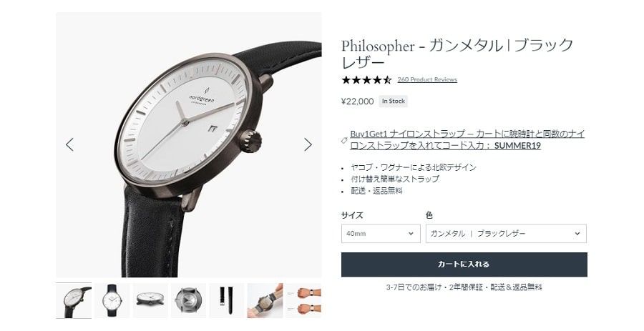644x331 pixels.
Task: Click the chevron on the color selector
Action: [x=577, y=233]
